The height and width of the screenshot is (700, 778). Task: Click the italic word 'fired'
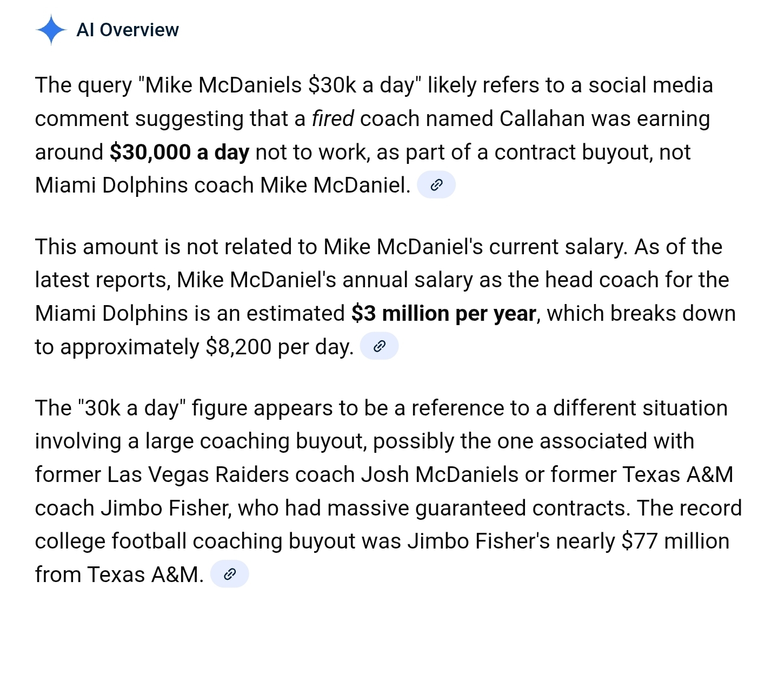(x=333, y=118)
